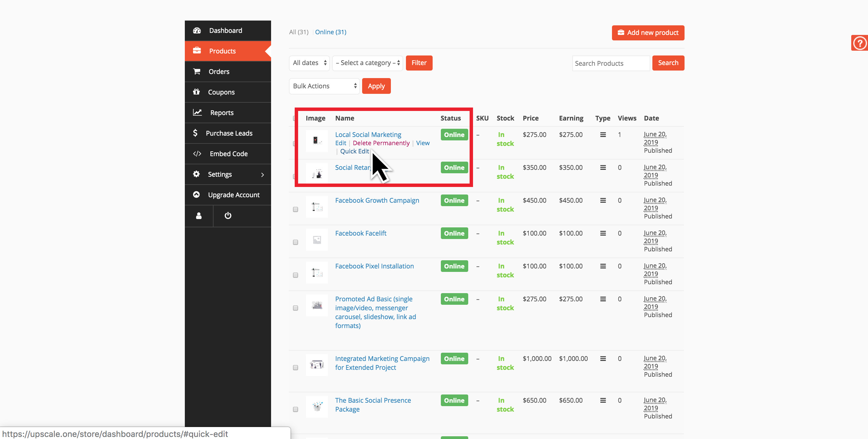The height and width of the screenshot is (439, 868).
Task: Expand the Settings submenu arrow
Action: 263,175
